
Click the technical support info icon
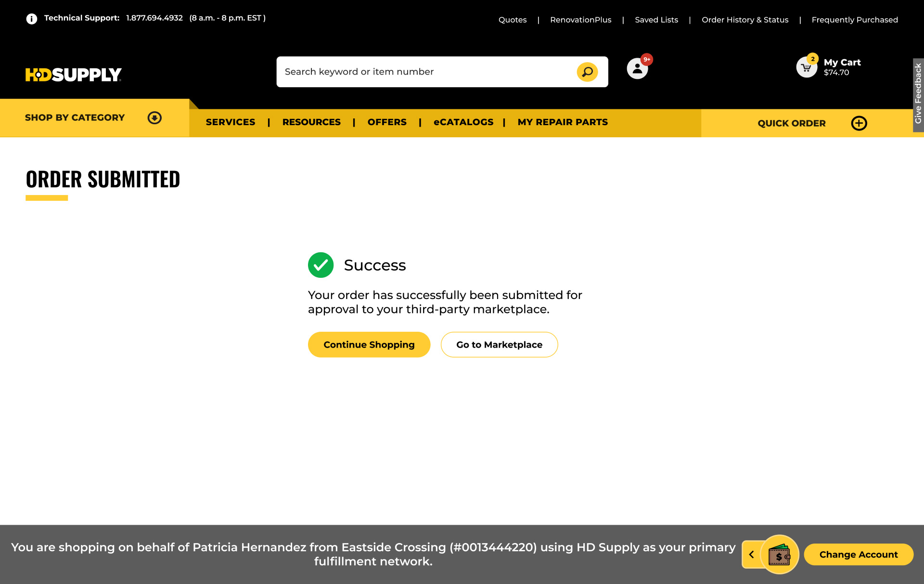point(32,19)
